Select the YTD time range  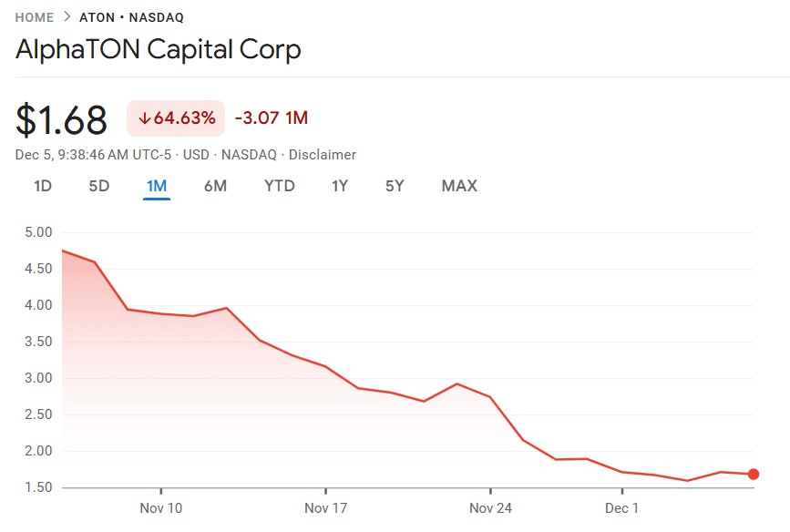click(280, 186)
